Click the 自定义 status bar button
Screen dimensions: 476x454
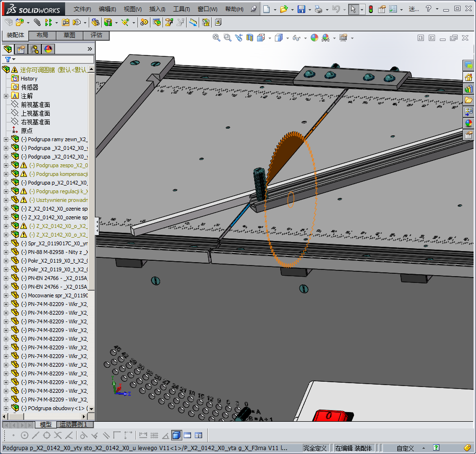tap(405, 448)
